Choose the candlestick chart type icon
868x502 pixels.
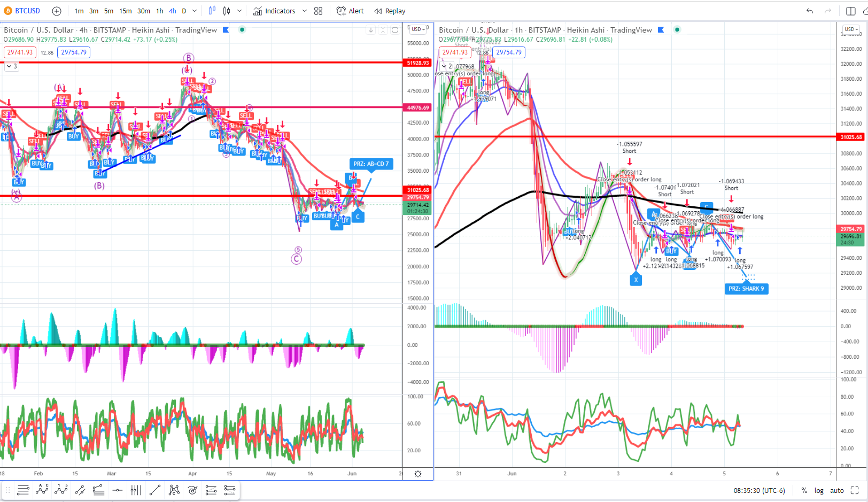click(x=227, y=11)
